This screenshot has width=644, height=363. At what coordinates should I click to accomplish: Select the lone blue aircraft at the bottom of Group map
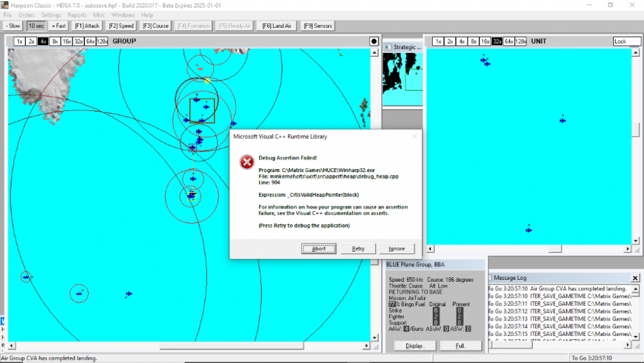pyautogui.click(x=129, y=294)
